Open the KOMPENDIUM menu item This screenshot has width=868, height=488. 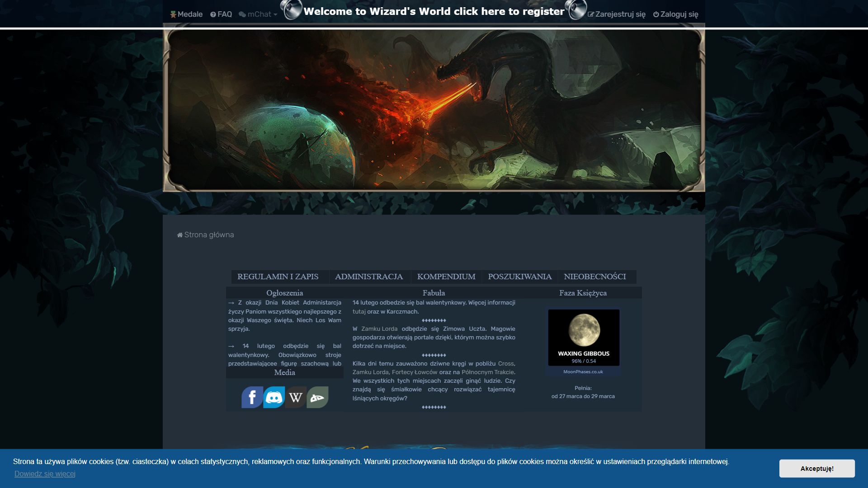tap(446, 277)
